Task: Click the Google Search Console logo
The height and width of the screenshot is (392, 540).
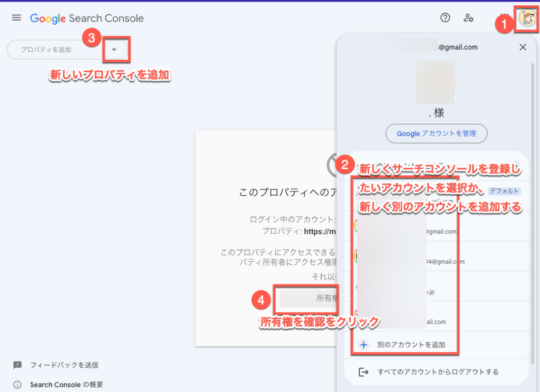Action: pos(87,18)
